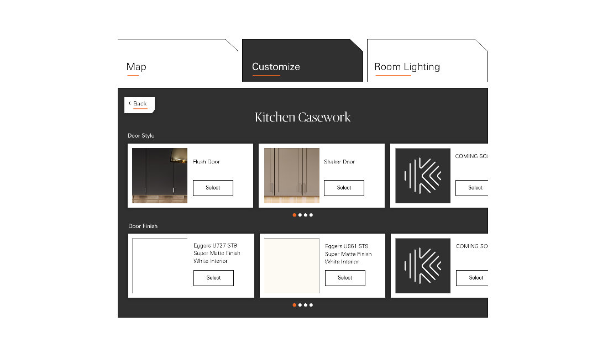Select the third Door Finish page dot

pyautogui.click(x=306, y=305)
